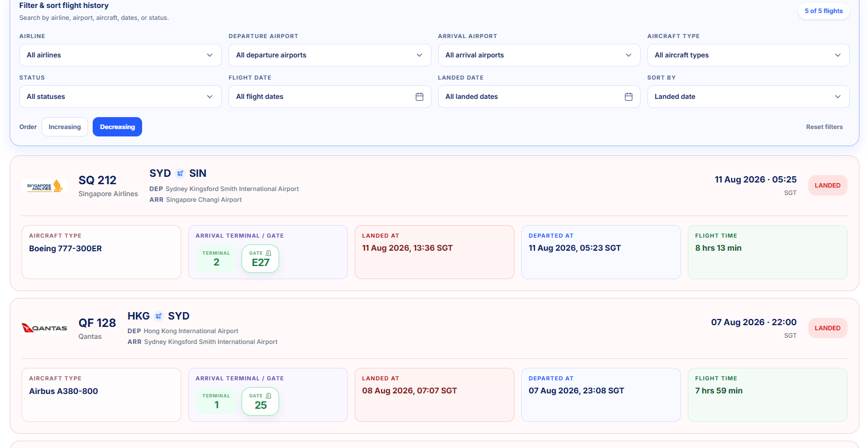Click Singapore Airlines name under SQ 212
This screenshot has height=448, width=868.
click(x=108, y=194)
